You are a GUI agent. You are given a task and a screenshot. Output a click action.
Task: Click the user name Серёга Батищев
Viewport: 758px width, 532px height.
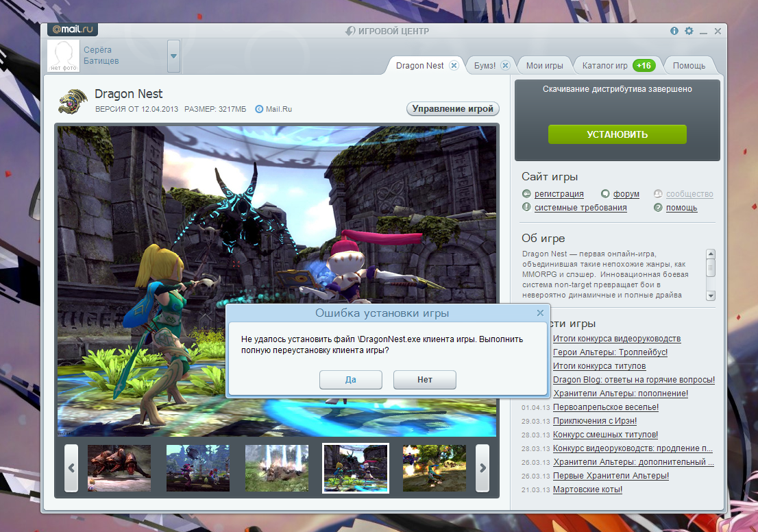point(101,55)
